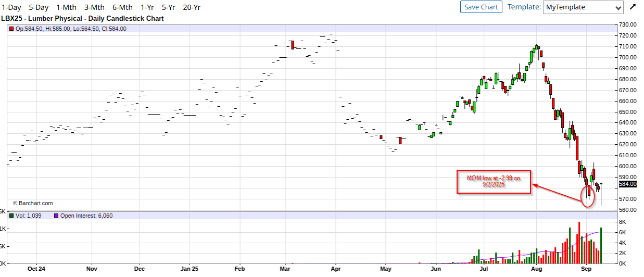
Task: Click the 650.00 price axis label
Action: tap(627, 112)
